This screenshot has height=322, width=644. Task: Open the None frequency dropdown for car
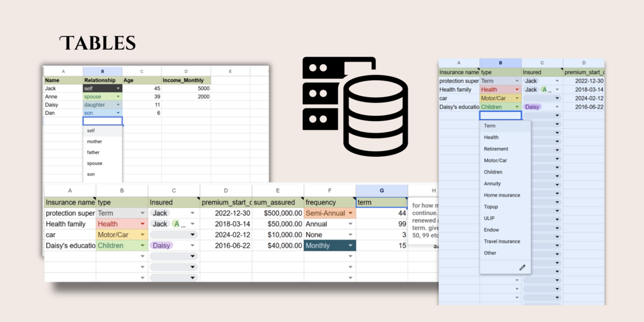(x=351, y=235)
